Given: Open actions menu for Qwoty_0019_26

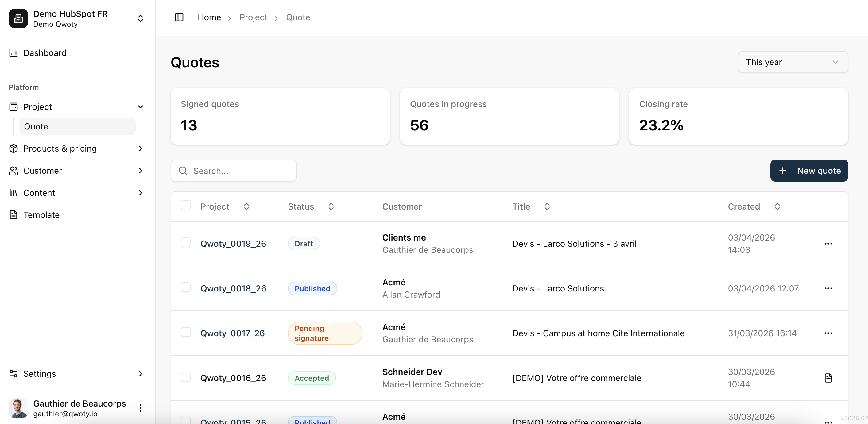Looking at the screenshot, I should pyautogui.click(x=828, y=244).
